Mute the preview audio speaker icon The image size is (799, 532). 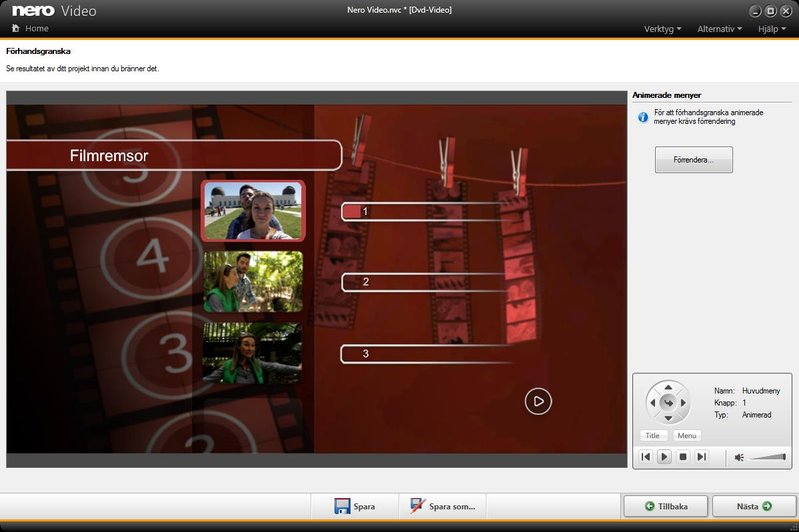pyautogui.click(x=740, y=457)
